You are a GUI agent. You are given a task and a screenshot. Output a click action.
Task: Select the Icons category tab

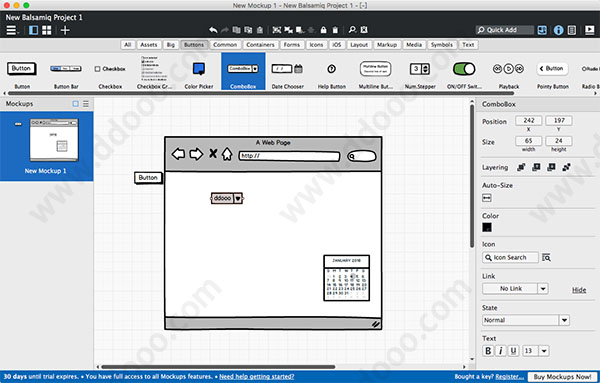click(x=316, y=45)
